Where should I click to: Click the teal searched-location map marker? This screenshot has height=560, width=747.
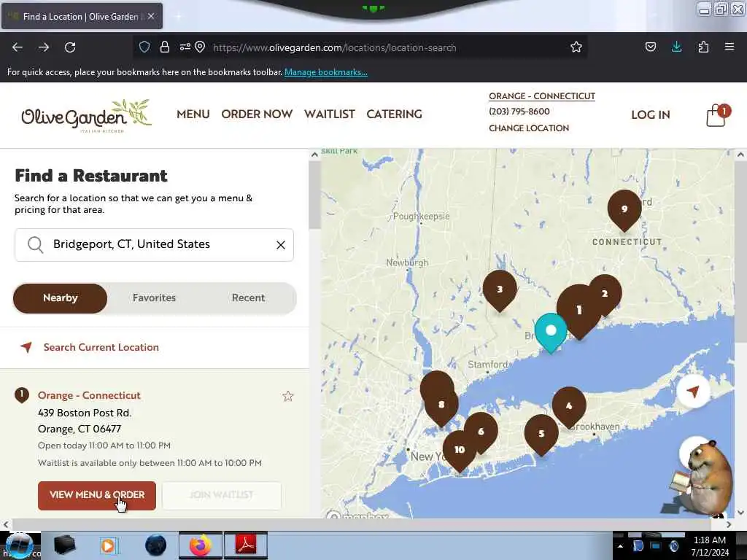click(x=551, y=332)
